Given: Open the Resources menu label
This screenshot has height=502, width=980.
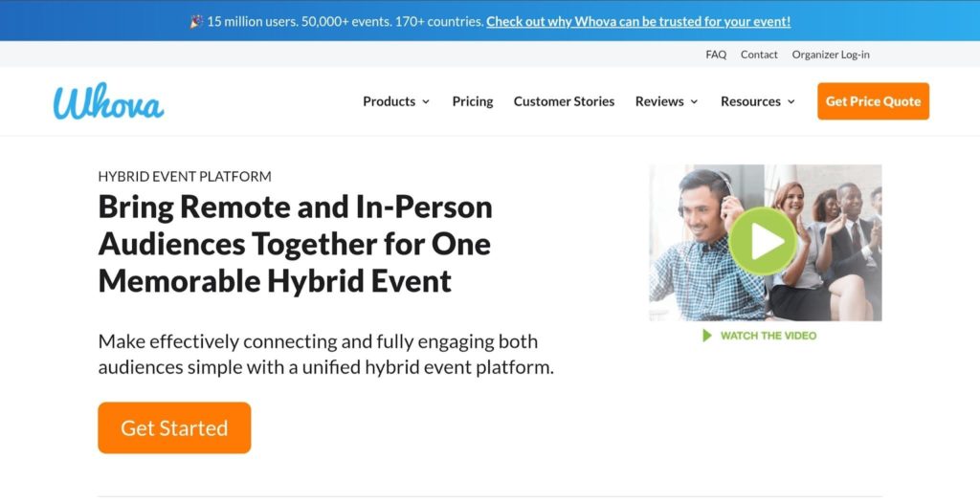Looking at the screenshot, I should pos(750,101).
